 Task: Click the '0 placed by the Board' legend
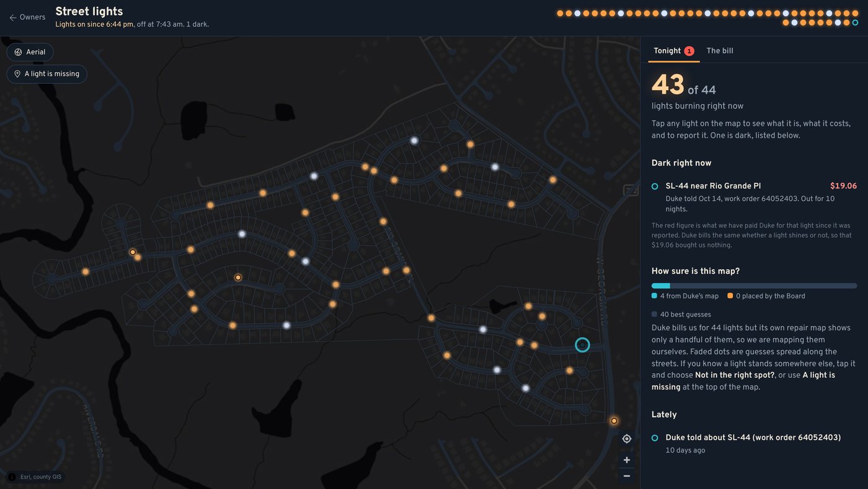tap(766, 296)
